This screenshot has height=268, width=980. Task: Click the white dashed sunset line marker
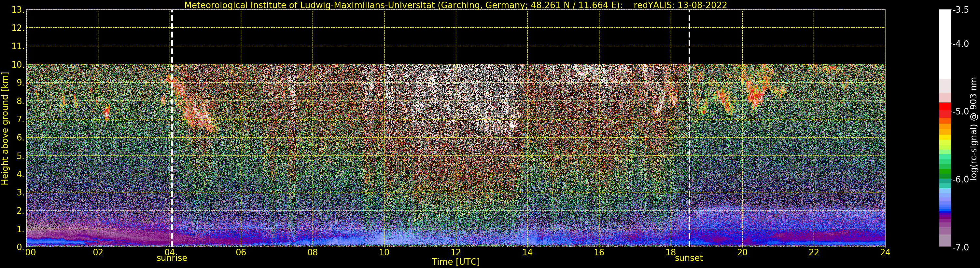(x=689, y=128)
